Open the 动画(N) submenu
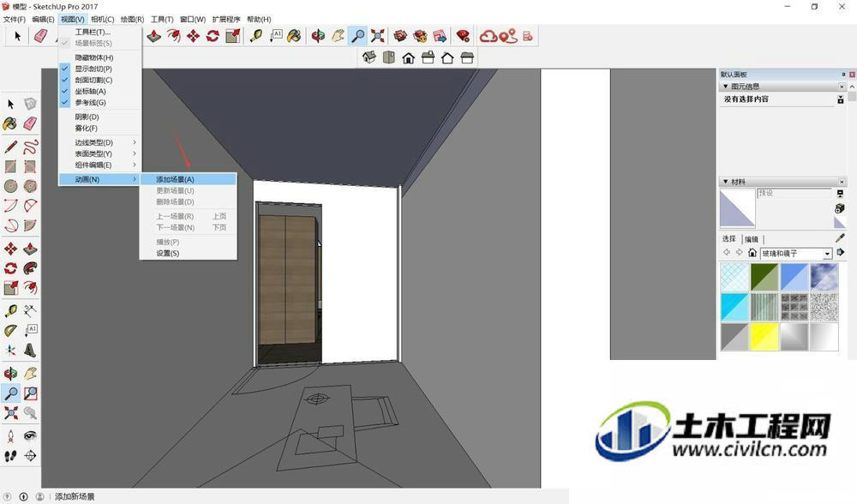Viewport: 857px width, 504px height. pos(100,179)
